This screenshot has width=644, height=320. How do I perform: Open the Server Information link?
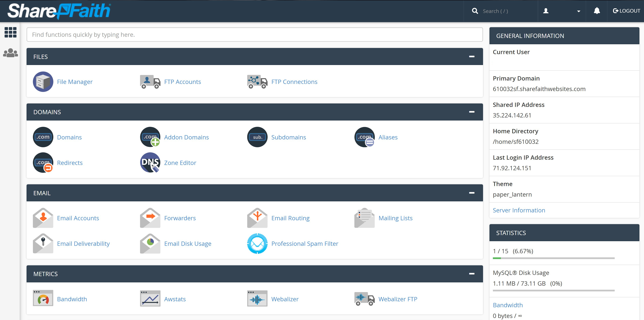point(519,210)
